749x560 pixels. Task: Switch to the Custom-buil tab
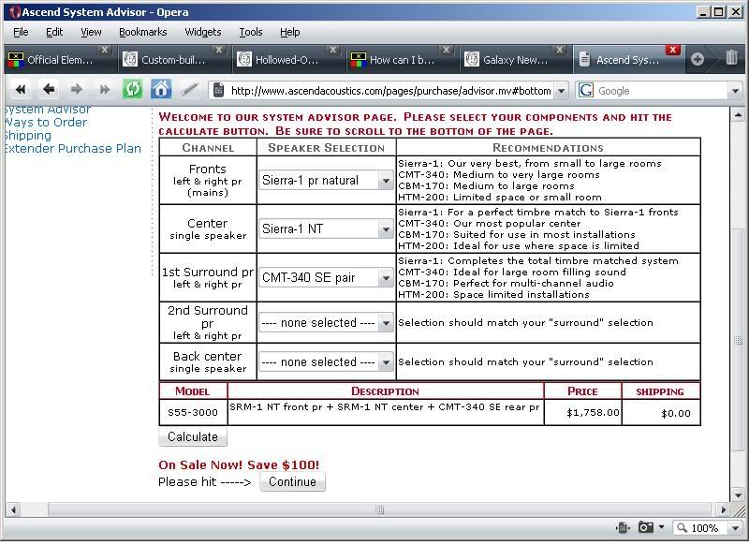pyautogui.click(x=173, y=60)
